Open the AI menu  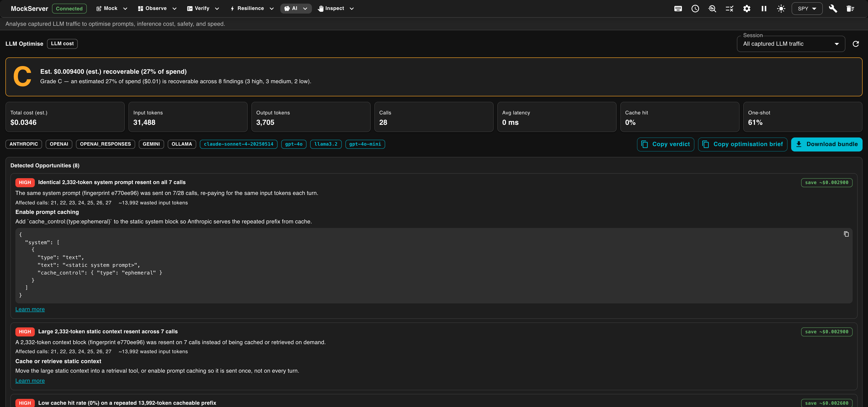click(296, 9)
